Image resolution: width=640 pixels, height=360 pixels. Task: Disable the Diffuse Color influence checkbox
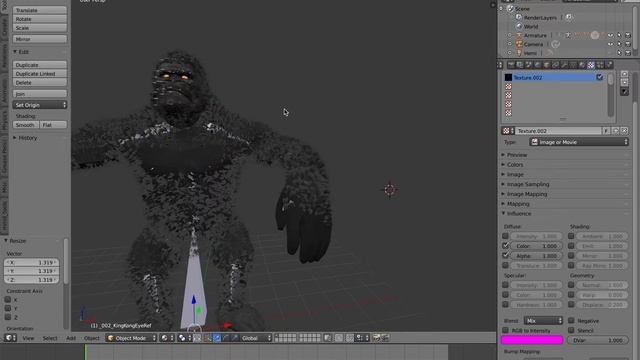[x=505, y=246]
